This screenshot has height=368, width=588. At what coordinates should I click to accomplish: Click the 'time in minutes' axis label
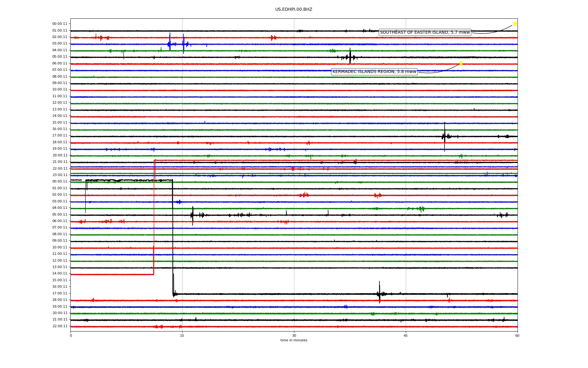[x=294, y=340]
